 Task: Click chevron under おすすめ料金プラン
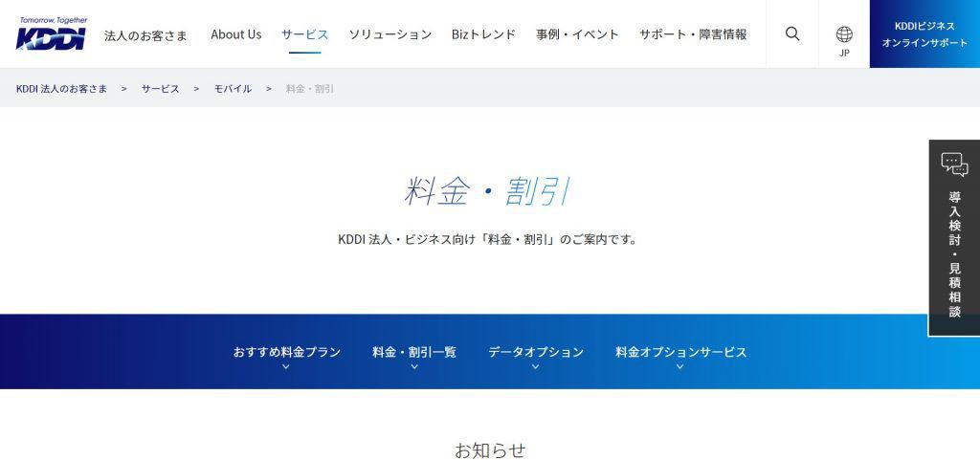click(286, 366)
